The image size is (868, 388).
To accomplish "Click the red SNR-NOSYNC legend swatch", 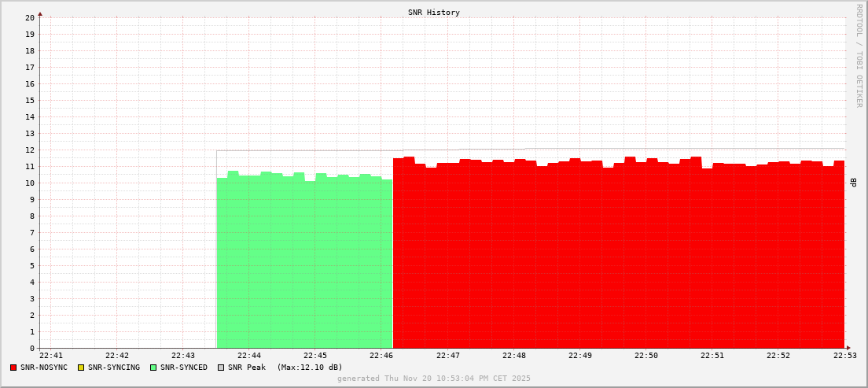I will click(13, 368).
